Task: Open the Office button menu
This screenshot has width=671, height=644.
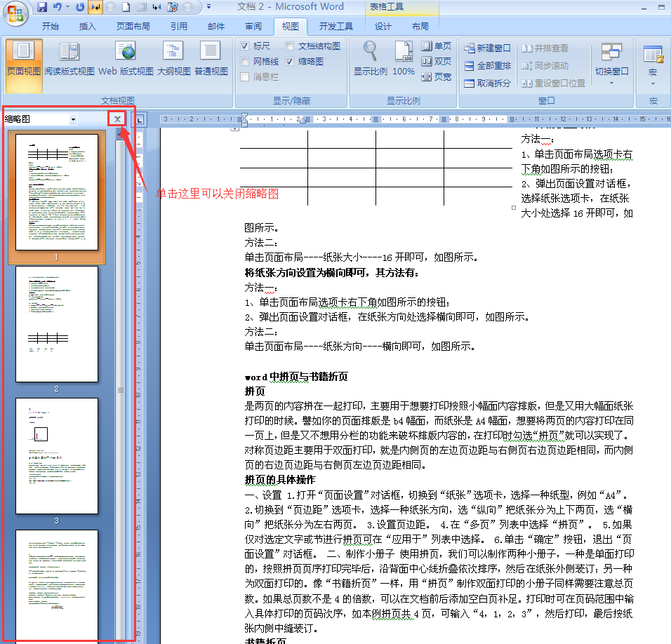Action: (x=15, y=13)
